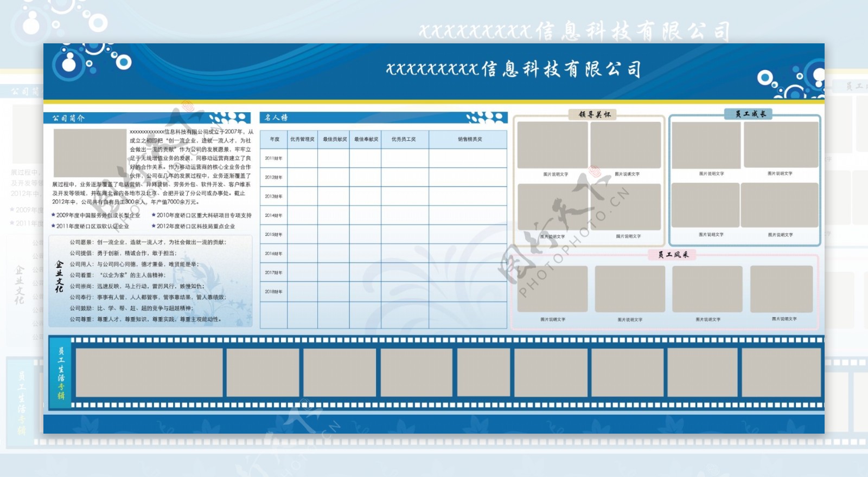
Task: Select the 最佳奉献奖 column header
Action: pos(366,139)
